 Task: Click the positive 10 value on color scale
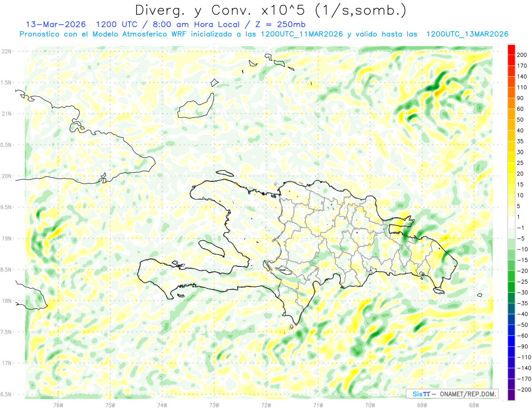click(520, 195)
